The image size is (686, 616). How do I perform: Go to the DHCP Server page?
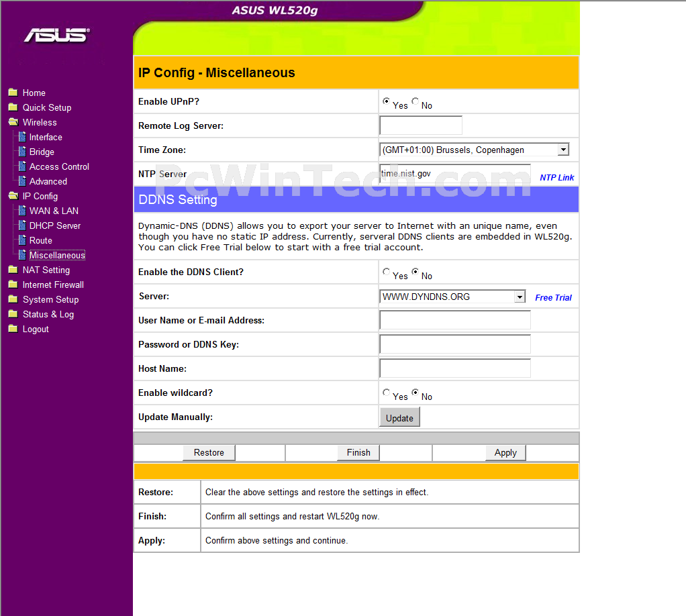pyautogui.click(x=55, y=225)
